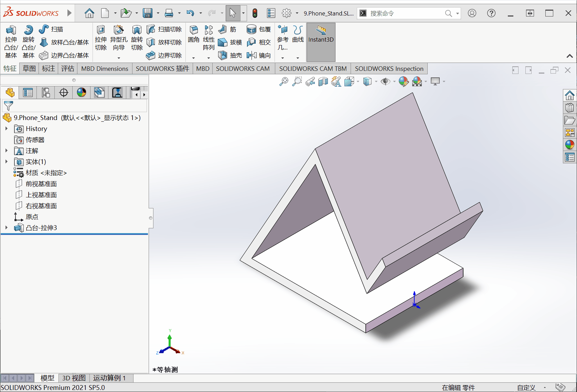577x392 pixels.
Task: Click the Extruded Boss/Base (拉伸凸台/基体) tool
Action: pos(11,42)
